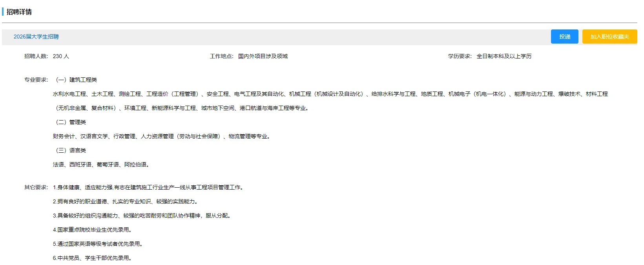644x265 pixels.
Task: Click the 投递 apply button
Action: tap(564, 37)
